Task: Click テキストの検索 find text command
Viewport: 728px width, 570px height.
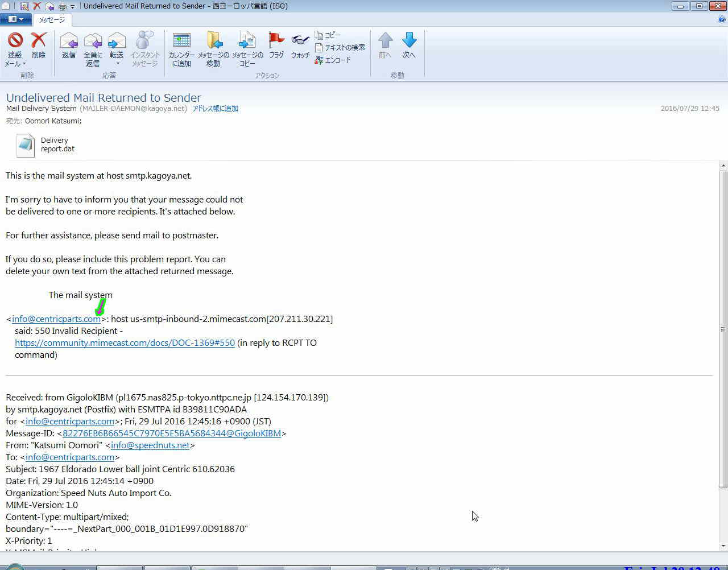Action: point(340,47)
